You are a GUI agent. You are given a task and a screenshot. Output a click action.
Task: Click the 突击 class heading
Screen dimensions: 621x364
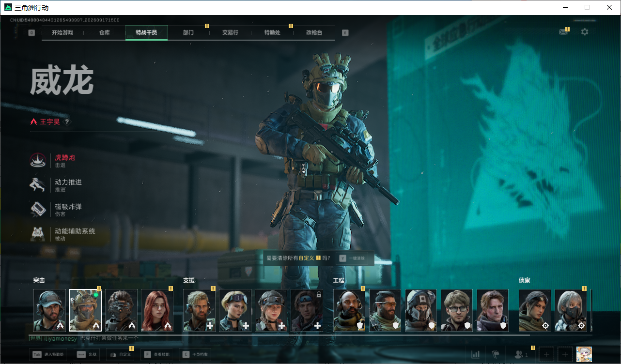coord(39,280)
